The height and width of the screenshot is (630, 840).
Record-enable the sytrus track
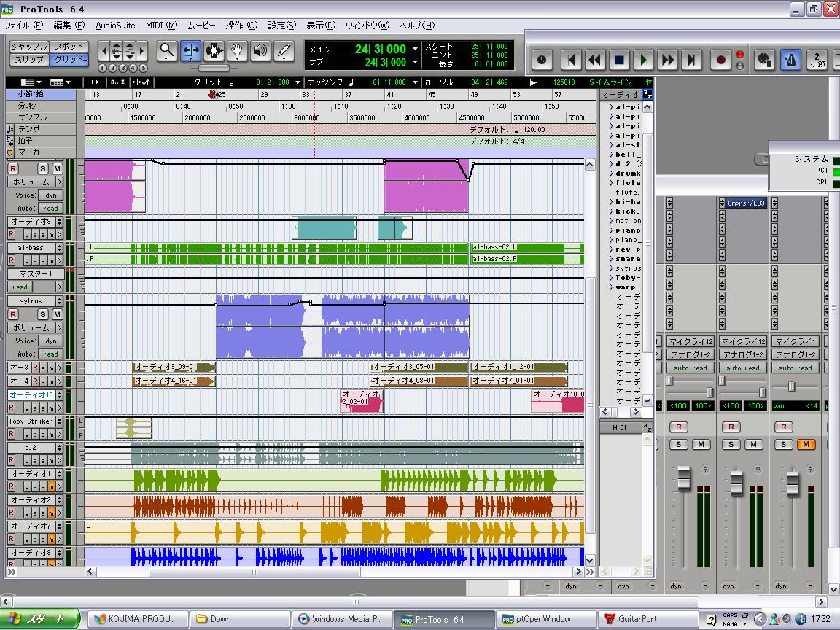(13, 314)
